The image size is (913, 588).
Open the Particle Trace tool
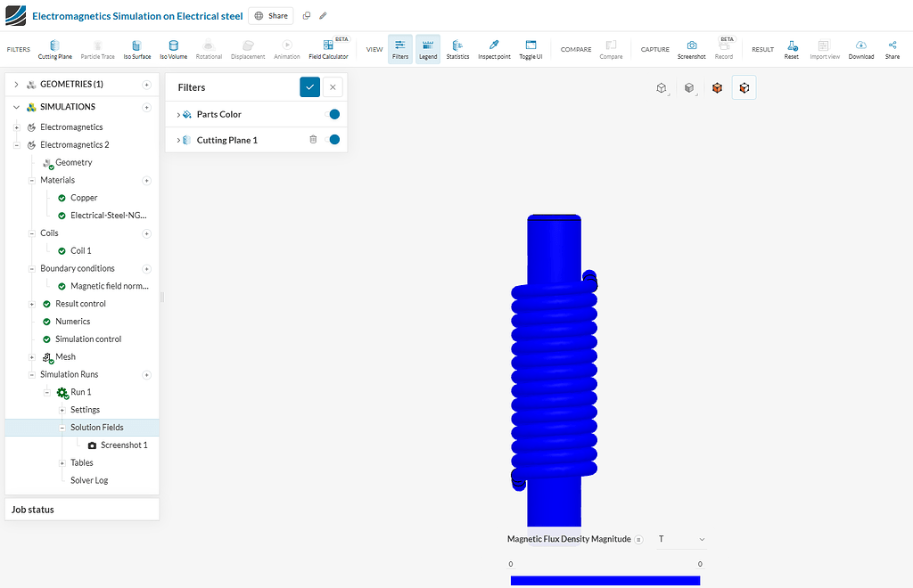click(98, 49)
